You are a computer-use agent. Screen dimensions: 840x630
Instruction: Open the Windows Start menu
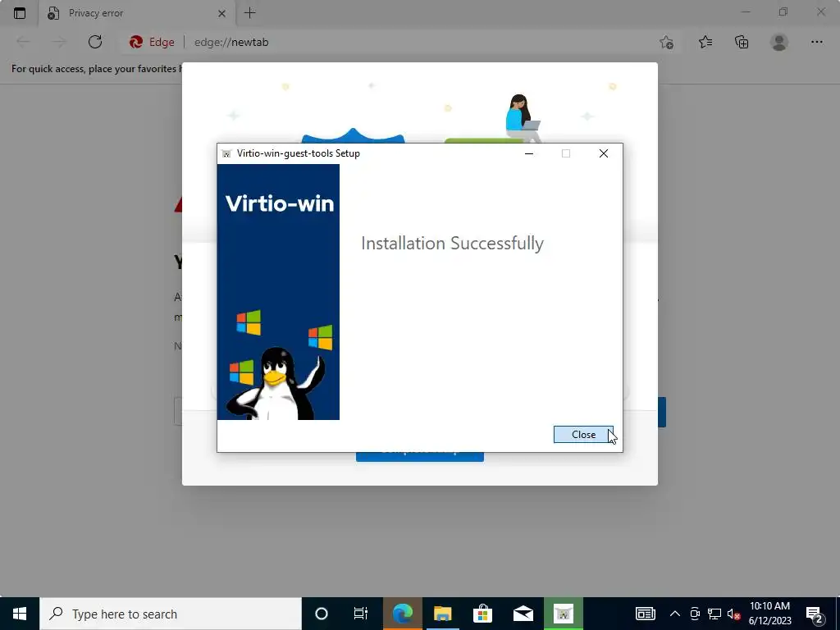[20, 614]
